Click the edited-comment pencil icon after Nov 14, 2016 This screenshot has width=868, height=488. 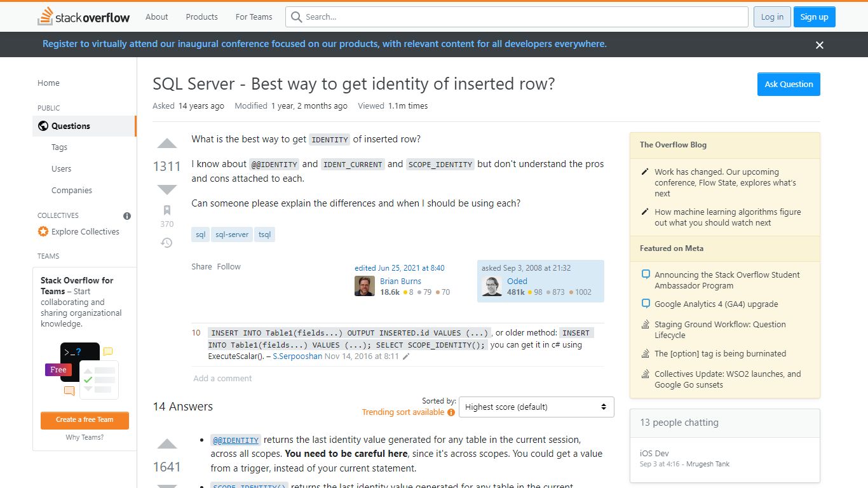point(406,356)
